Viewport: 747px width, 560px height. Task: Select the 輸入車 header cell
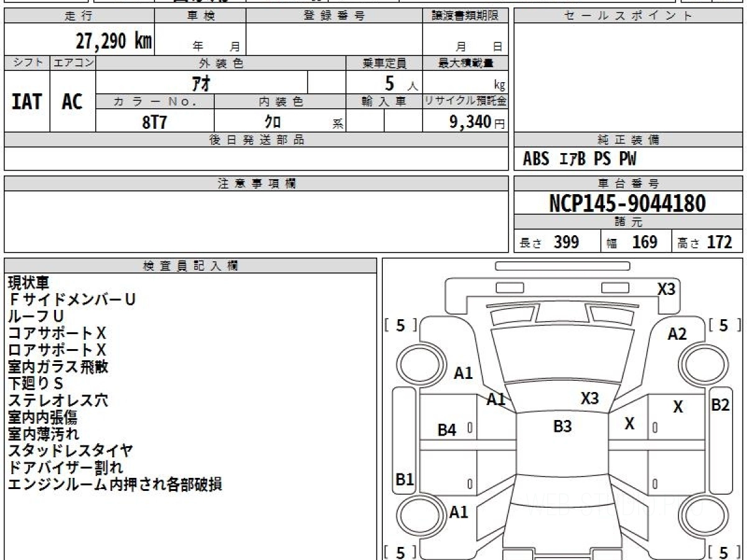384,101
